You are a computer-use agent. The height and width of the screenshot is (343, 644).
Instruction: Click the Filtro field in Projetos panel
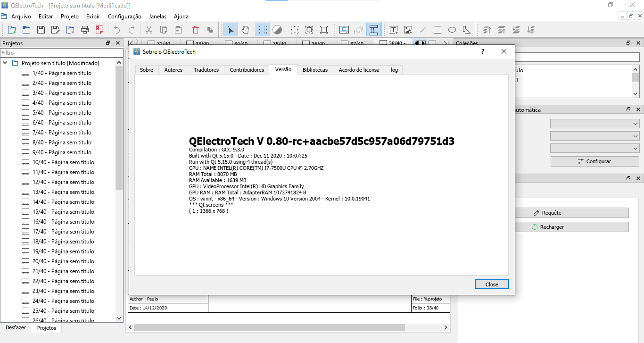(x=61, y=53)
